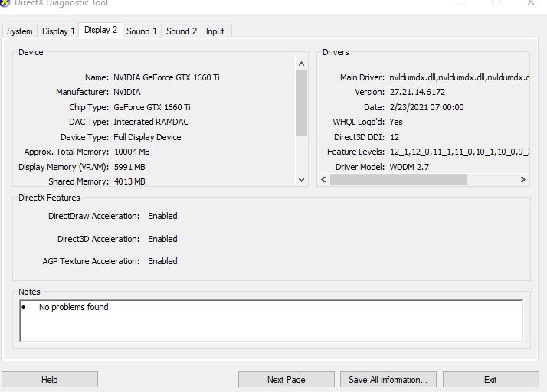The width and height of the screenshot is (547, 392).
Task: Switch to the Input tab
Action: click(215, 31)
